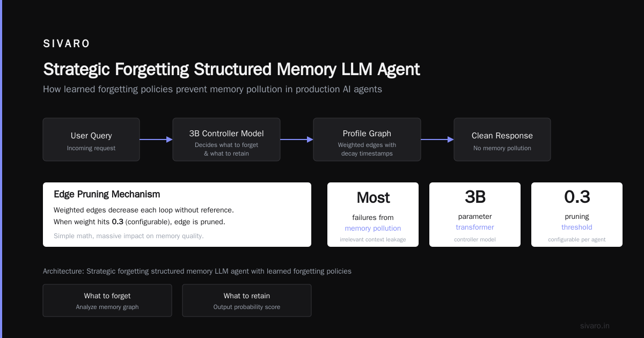Click the large '3B' statistic in the white card
Screen dimensions: 644x338
pyautogui.click(x=475, y=197)
